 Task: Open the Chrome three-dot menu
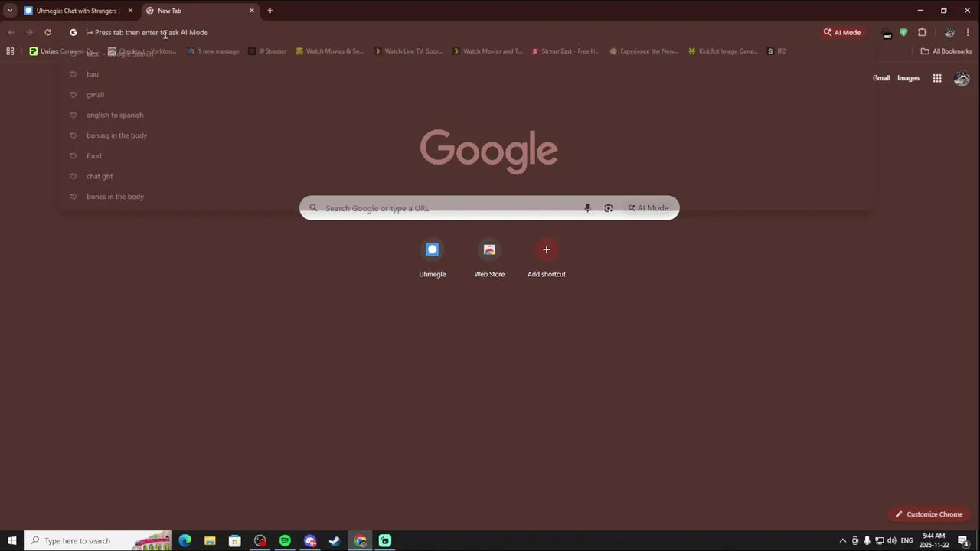click(968, 32)
